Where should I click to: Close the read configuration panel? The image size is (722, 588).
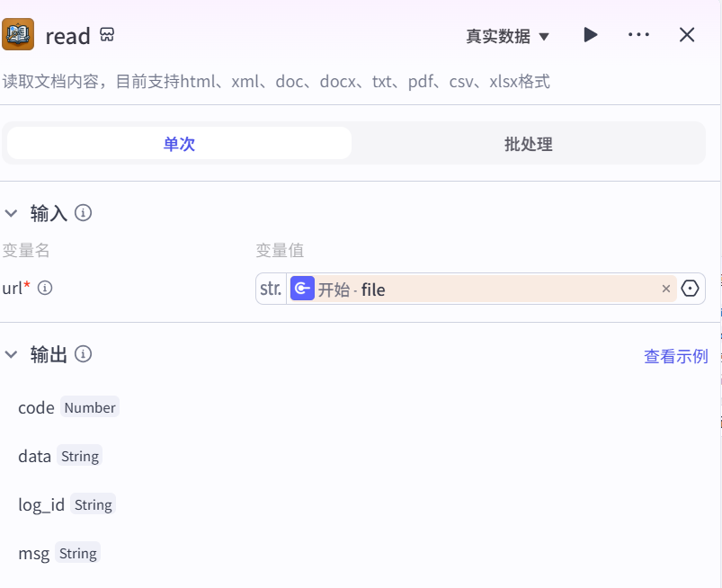[x=687, y=35]
